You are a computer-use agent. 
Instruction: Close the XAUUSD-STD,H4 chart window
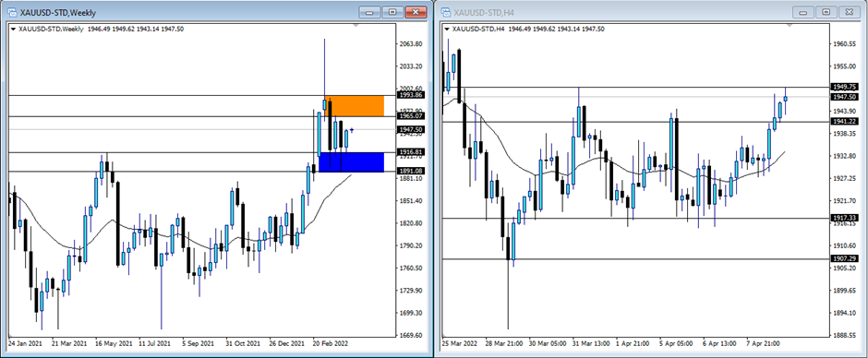click(850, 12)
